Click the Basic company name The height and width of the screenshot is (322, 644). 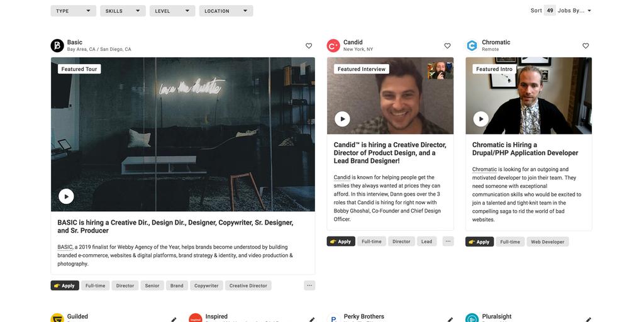(x=75, y=42)
